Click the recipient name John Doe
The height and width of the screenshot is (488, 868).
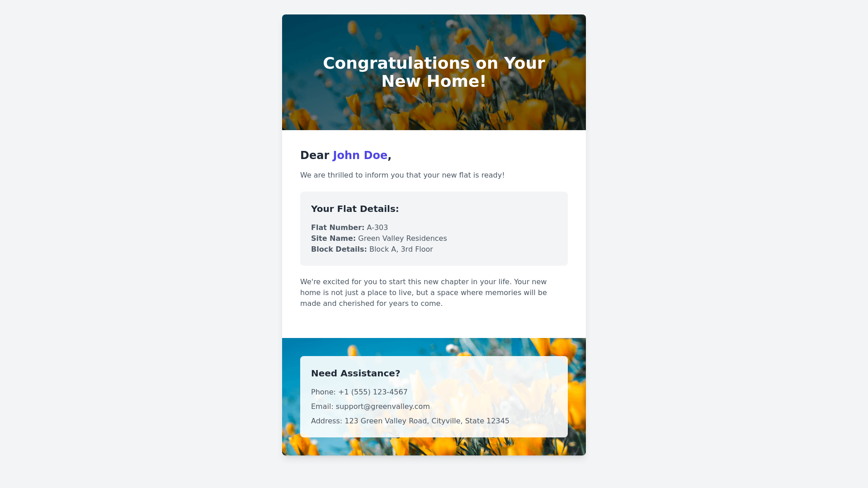(x=360, y=155)
